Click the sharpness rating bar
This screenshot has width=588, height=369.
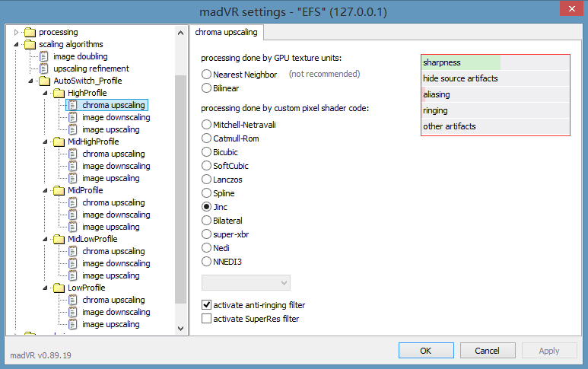click(495, 62)
